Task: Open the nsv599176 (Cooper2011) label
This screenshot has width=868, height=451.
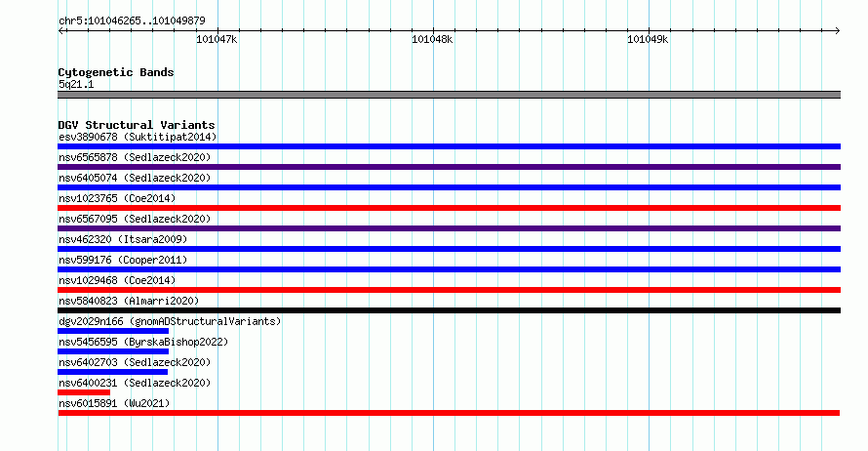Action: coord(123,260)
